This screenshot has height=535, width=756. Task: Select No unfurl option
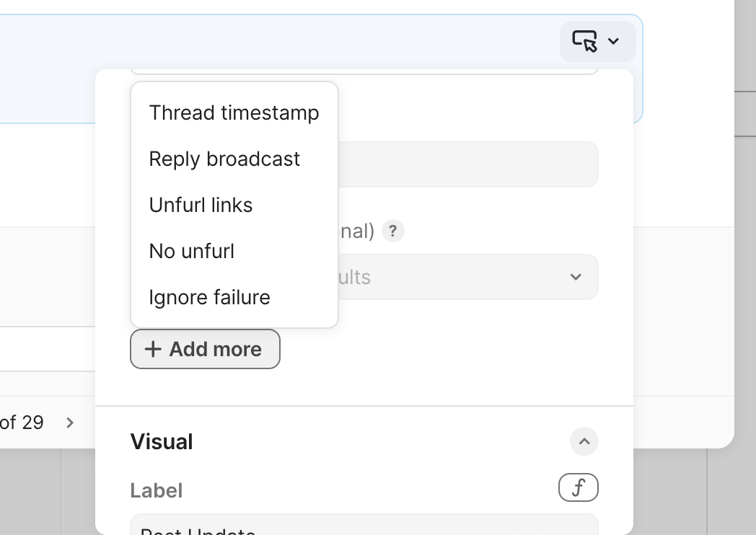click(x=191, y=252)
